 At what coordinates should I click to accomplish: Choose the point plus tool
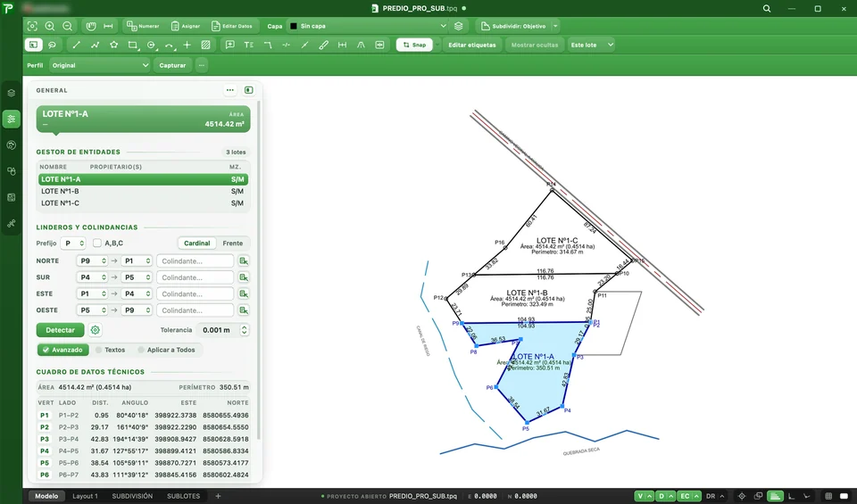[x=187, y=45]
